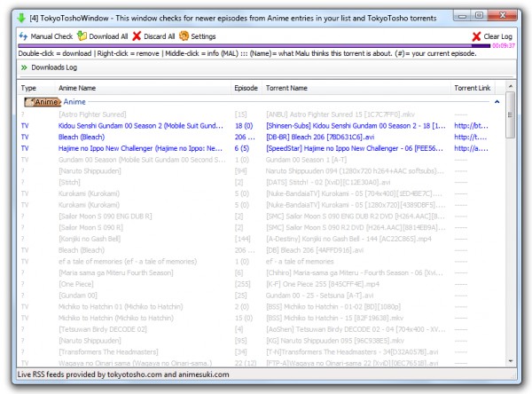532x394 pixels.
Task: Open Settings from the toolbar icon
Action: 184,36
